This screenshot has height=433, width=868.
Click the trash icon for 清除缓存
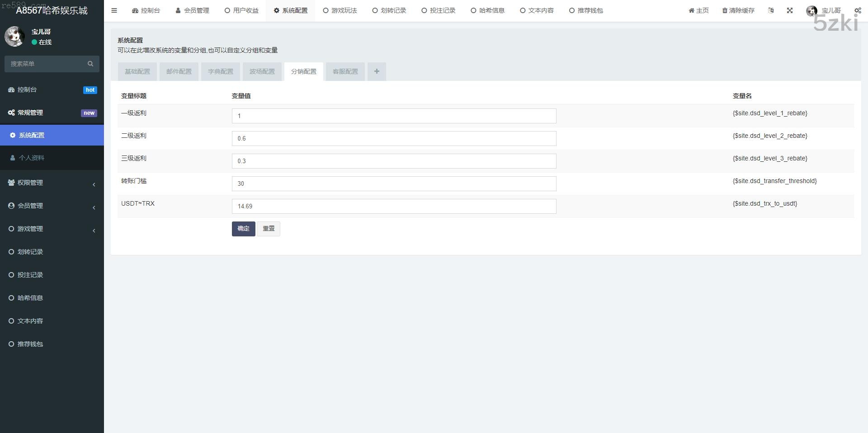point(725,10)
